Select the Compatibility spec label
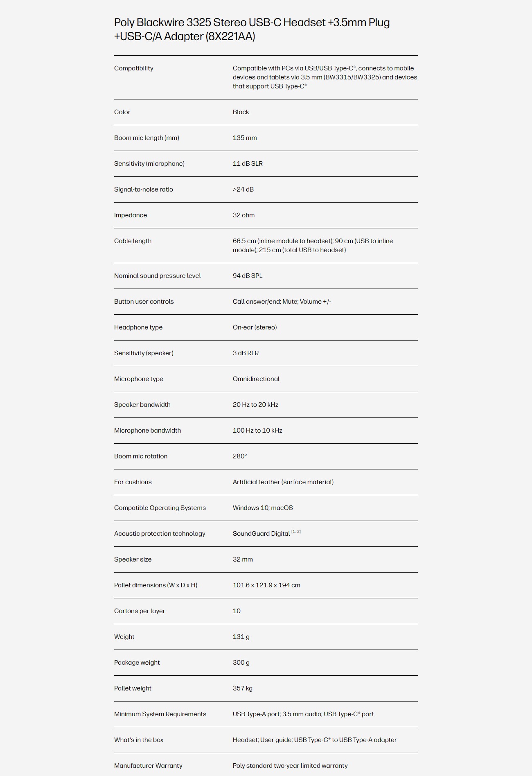The width and height of the screenshot is (532, 776). pos(133,68)
